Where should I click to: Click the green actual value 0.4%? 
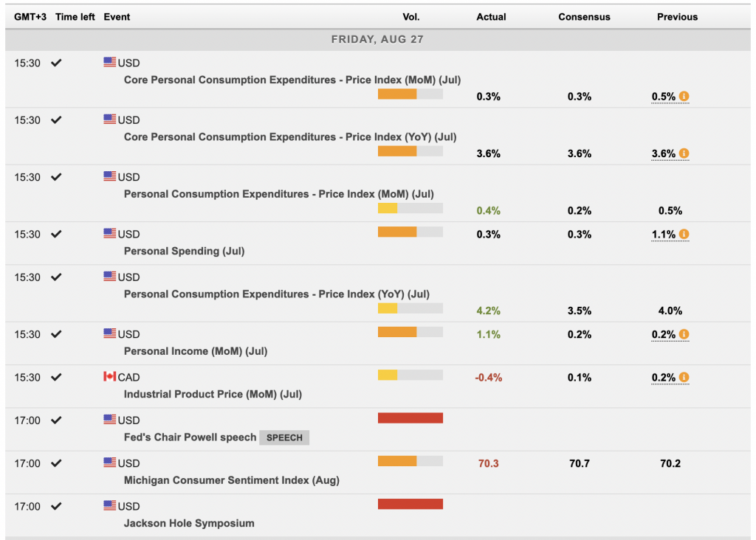tap(489, 210)
